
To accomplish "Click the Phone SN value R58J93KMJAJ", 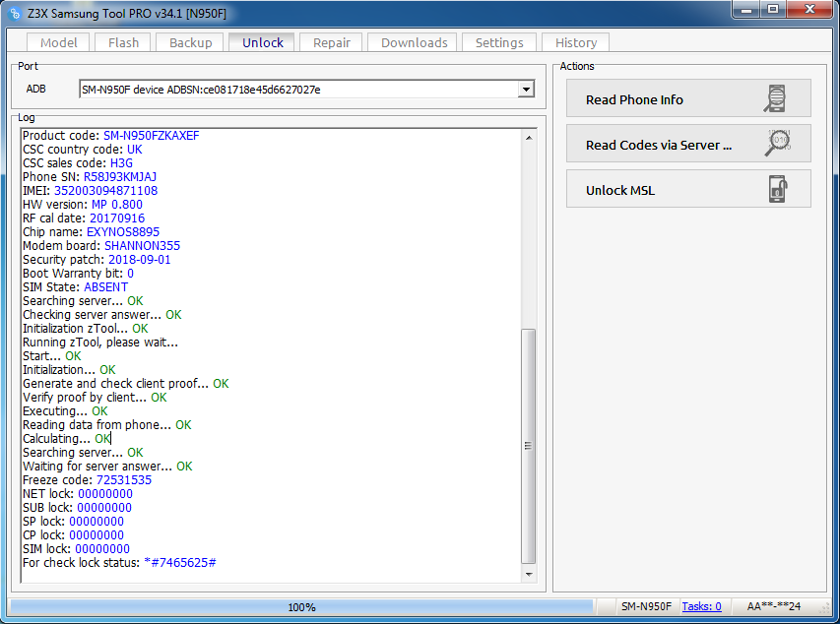I will (119, 177).
